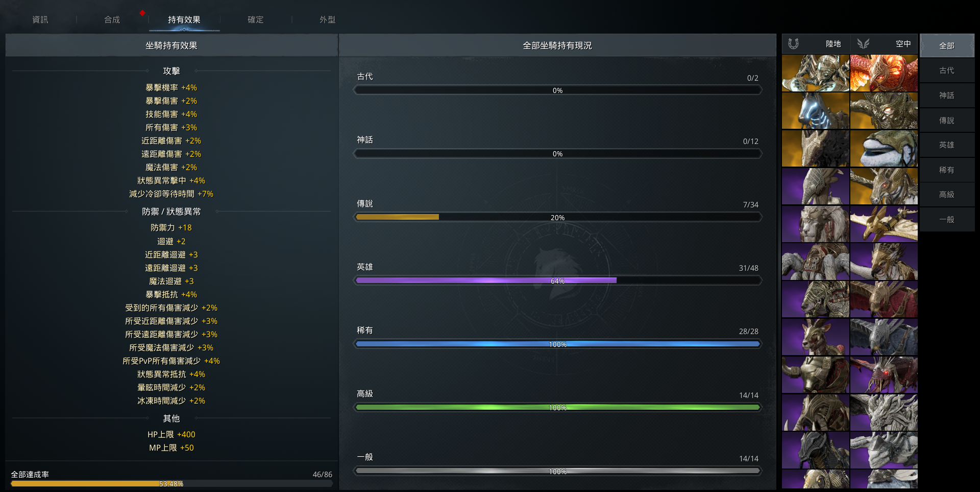980x492 pixels.
Task: Select the golden flying pterosaur mount
Action: 884,224
